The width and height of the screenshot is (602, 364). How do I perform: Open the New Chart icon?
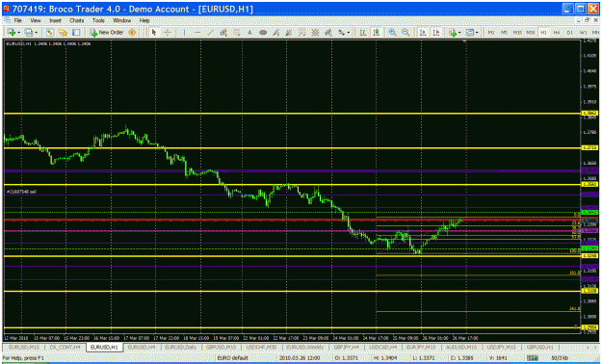[11, 33]
